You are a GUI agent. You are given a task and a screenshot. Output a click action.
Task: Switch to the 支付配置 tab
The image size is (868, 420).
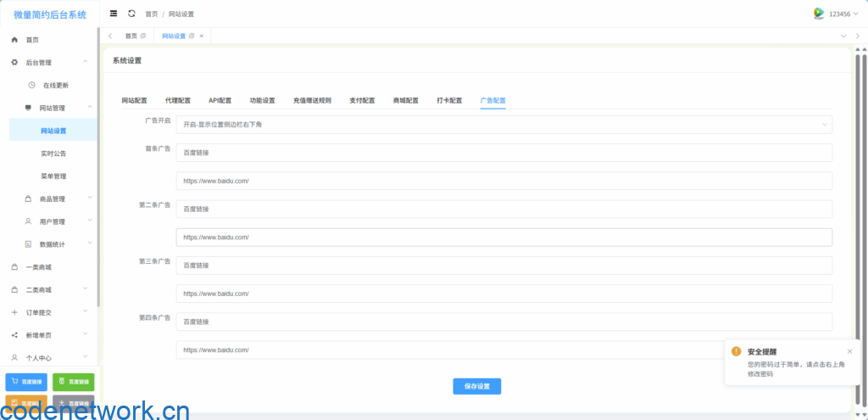[362, 100]
